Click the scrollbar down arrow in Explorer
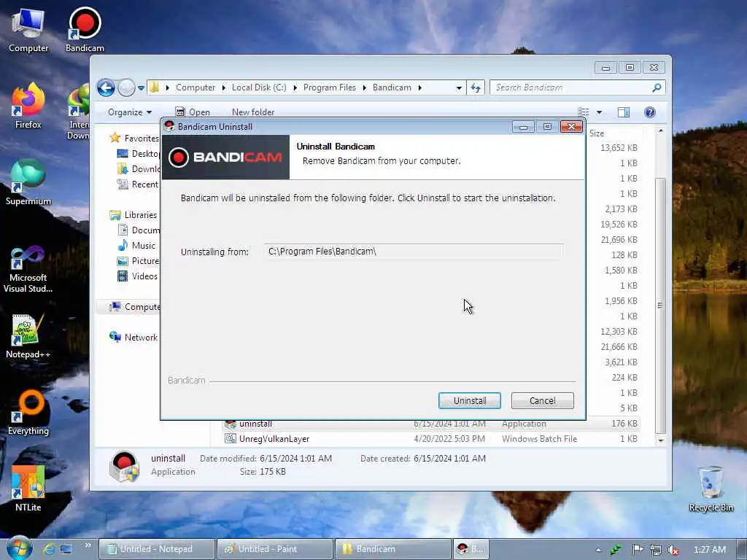747x560 pixels. coord(660,440)
